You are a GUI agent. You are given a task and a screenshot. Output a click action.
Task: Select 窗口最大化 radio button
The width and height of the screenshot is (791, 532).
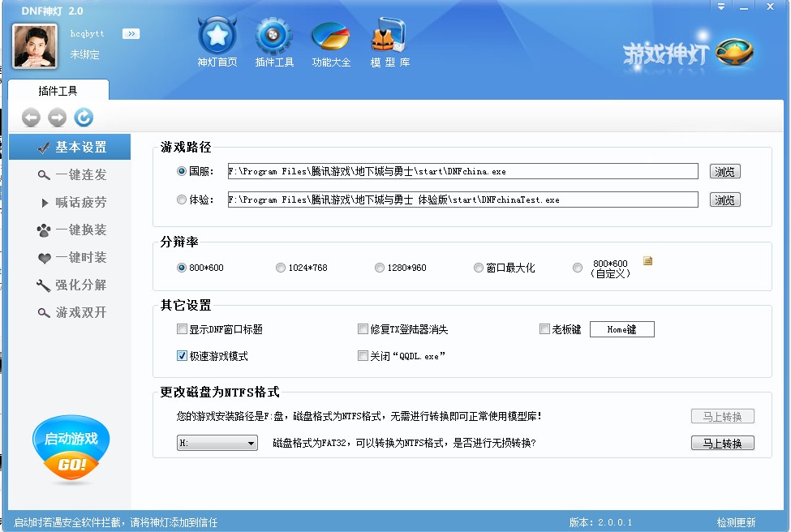coord(478,268)
